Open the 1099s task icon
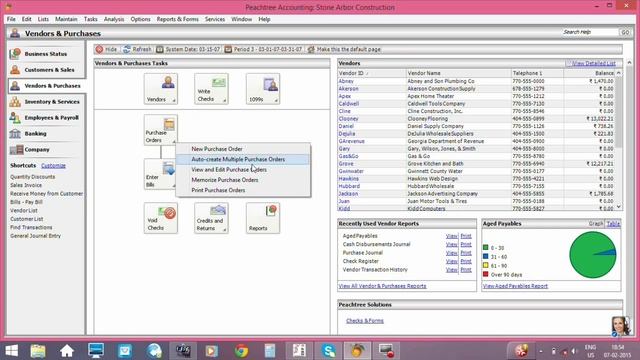 (x=263, y=89)
